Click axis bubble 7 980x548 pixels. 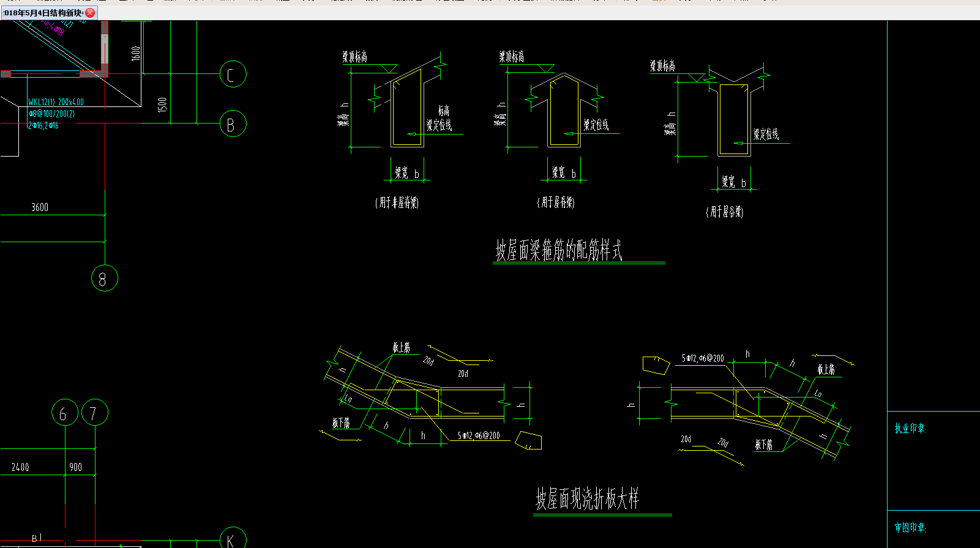(x=95, y=413)
